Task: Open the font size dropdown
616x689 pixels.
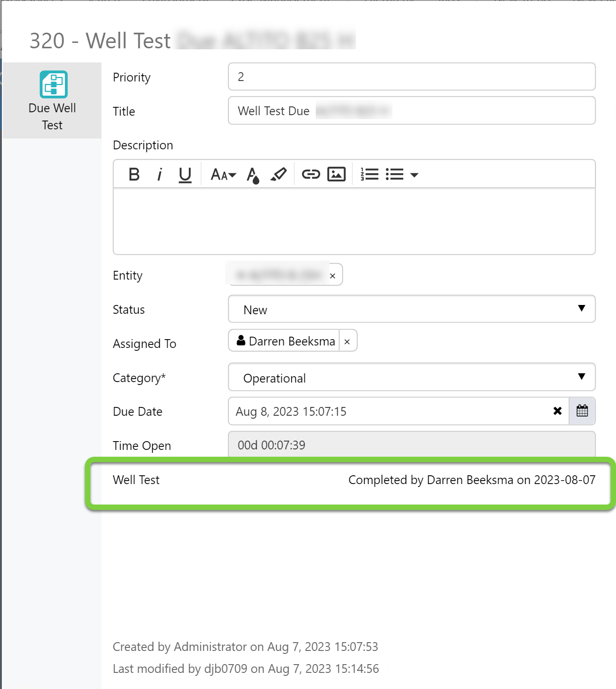Action: click(x=223, y=174)
